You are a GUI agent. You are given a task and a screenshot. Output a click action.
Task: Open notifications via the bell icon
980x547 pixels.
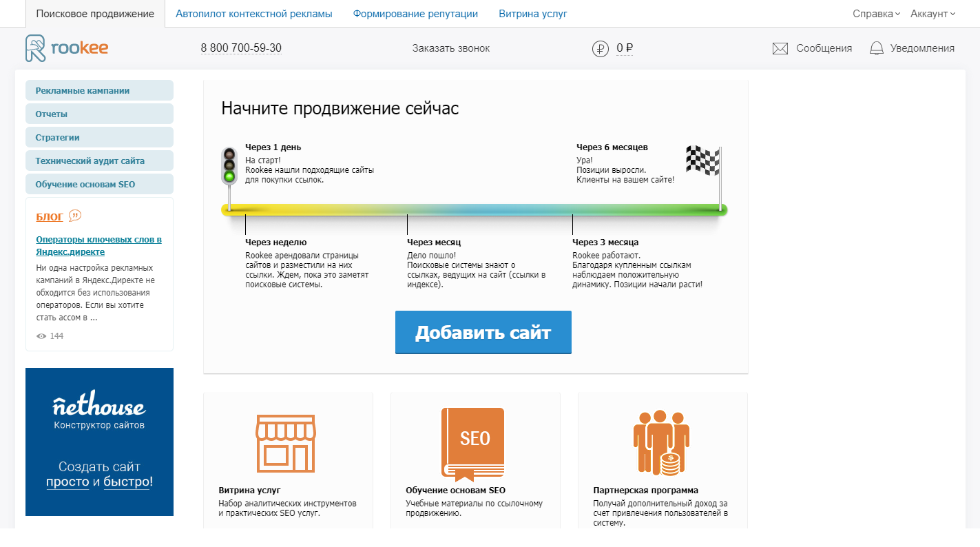876,48
